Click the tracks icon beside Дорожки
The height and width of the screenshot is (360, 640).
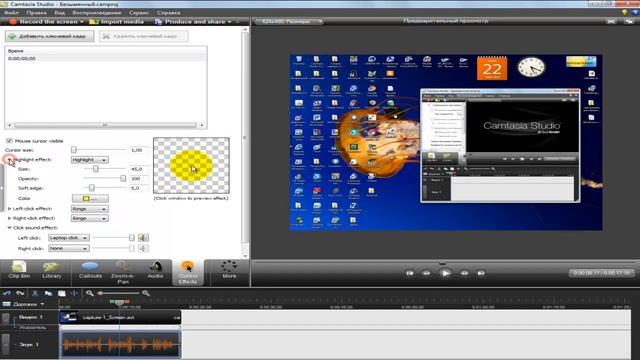6,304
